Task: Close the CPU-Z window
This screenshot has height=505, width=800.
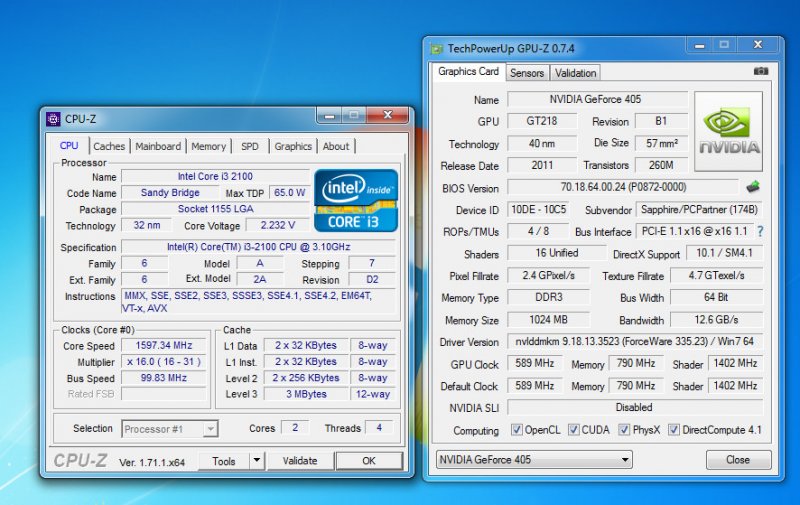Action: [388, 115]
